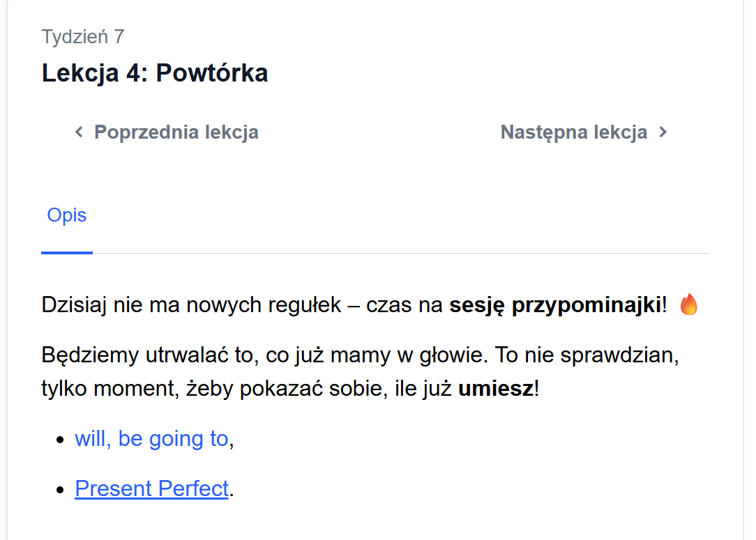The height and width of the screenshot is (540, 756).
Task: Click the blue underline below Opis
Action: (67, 252)
